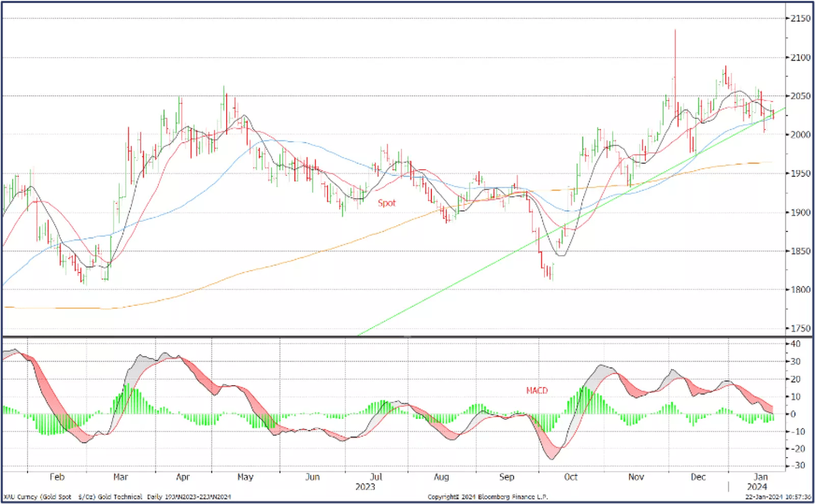Viewport: 815px width, 504px height.
Task: Click the 'Jun' month label
Action: pos(312,478)
